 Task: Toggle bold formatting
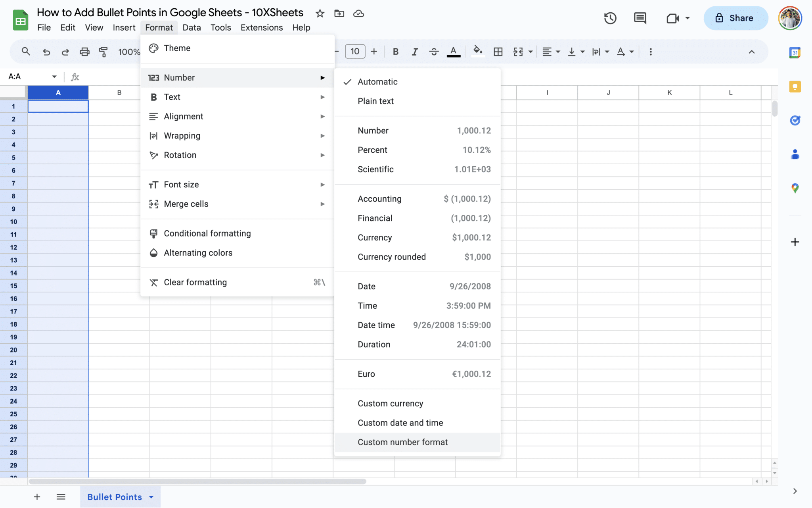coord(395,52)
